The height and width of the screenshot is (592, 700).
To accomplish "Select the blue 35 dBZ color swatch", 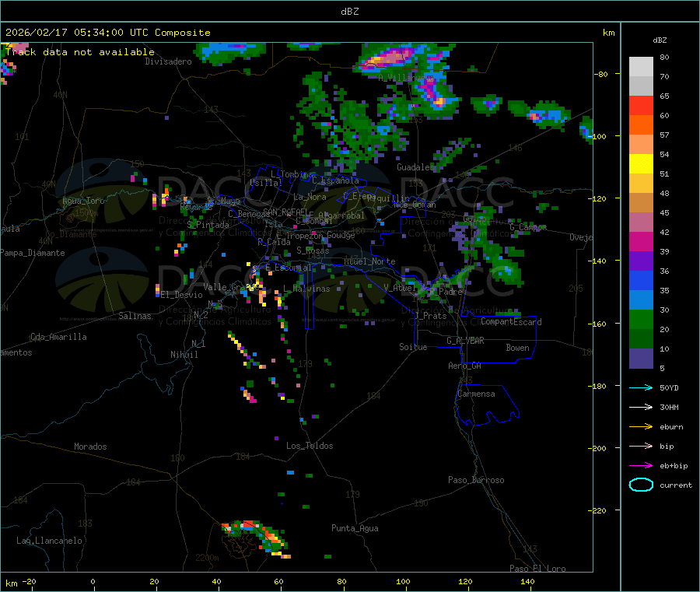I will [x=641, y=280].
